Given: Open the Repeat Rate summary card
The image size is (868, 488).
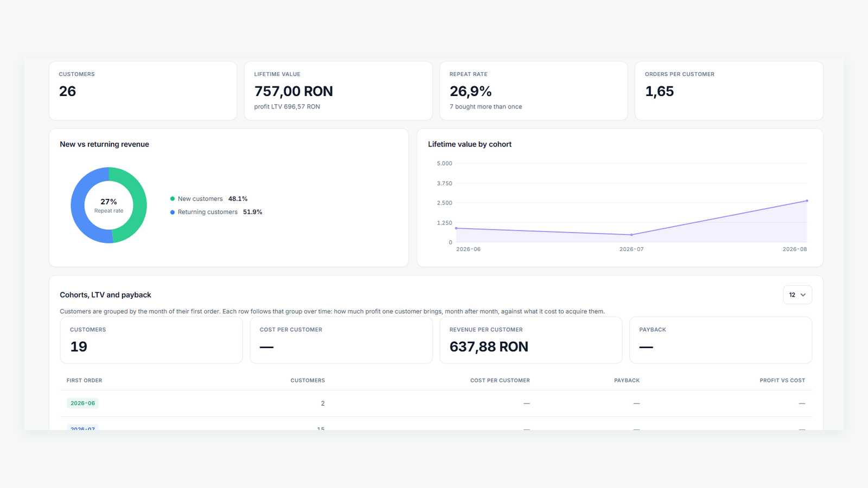Looking at the screenshot, I should click(x=534, y=91).
